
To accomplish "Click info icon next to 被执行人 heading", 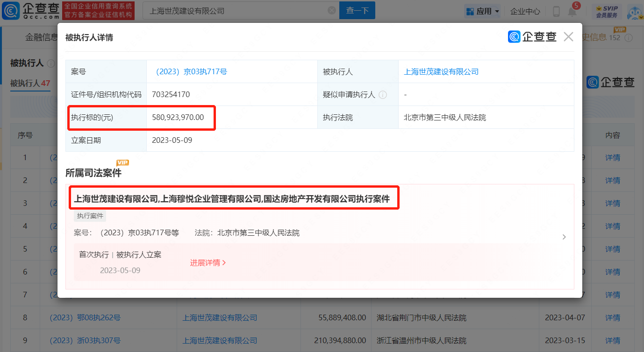I will [x=51, y=63].
